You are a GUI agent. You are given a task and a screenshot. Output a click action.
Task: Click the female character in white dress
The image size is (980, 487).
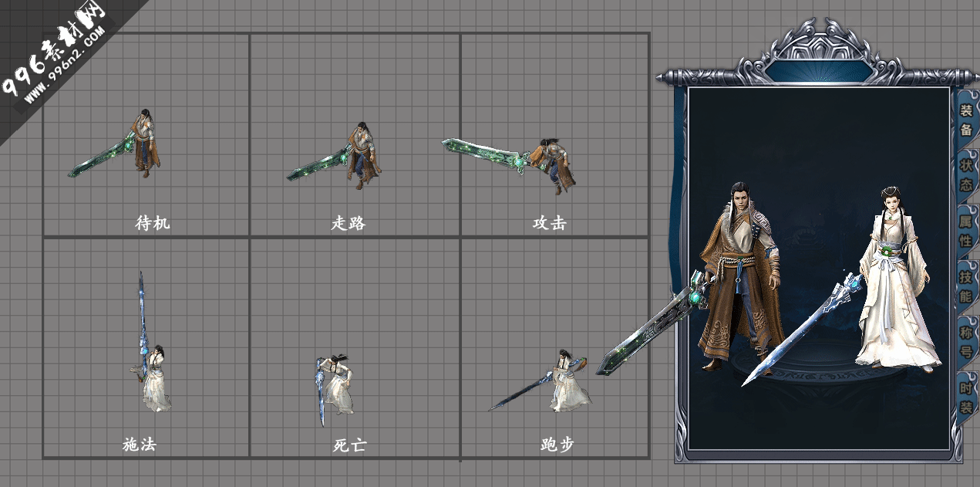[x=897, y=278]
